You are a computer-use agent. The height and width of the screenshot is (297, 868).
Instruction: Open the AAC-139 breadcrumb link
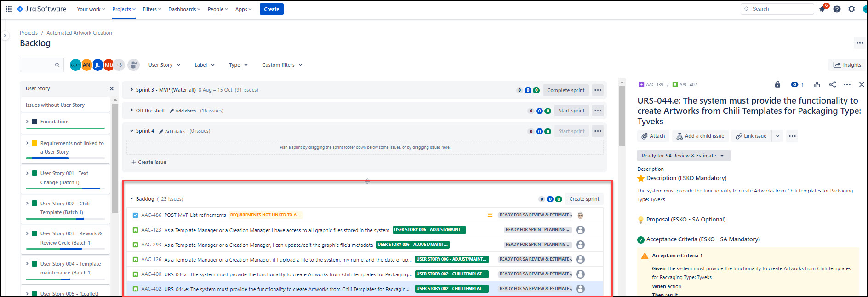pyautogui.click(x=655, y=85)
